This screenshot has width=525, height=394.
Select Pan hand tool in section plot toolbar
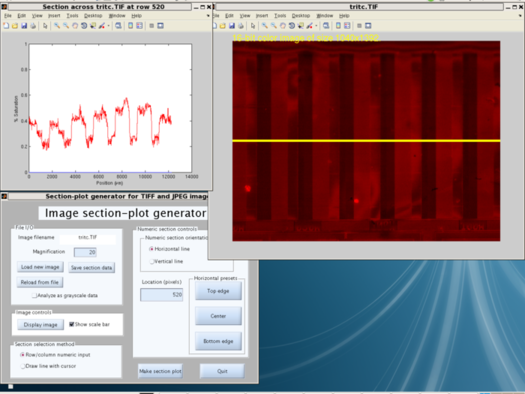click(75, 26)
